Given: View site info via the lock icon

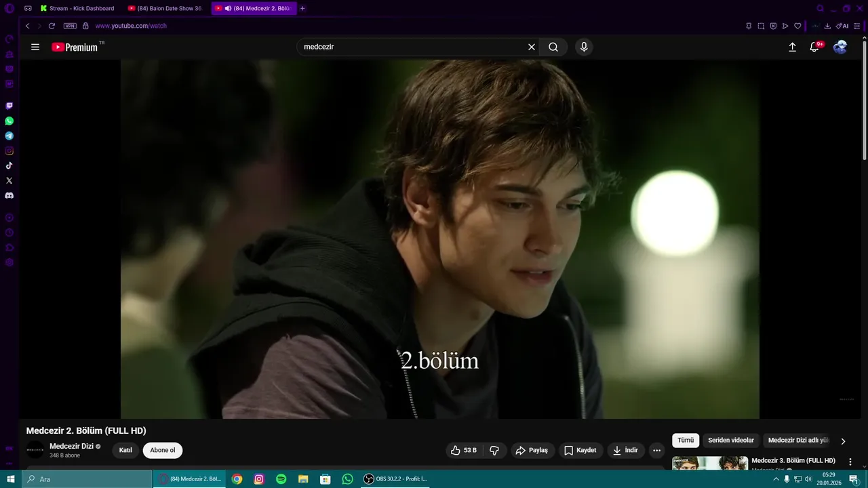Looking at the screenshot, I should (85, 26).
